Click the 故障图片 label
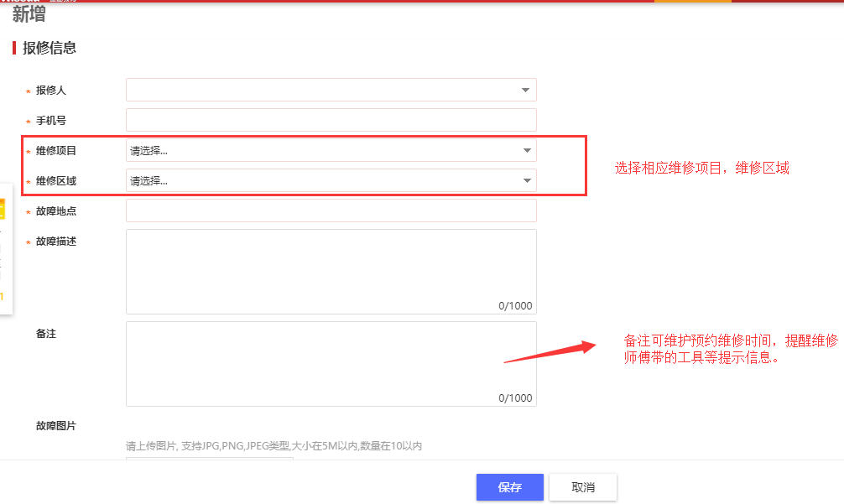Screen dimensions: 844x504 [x=56, y=425]
